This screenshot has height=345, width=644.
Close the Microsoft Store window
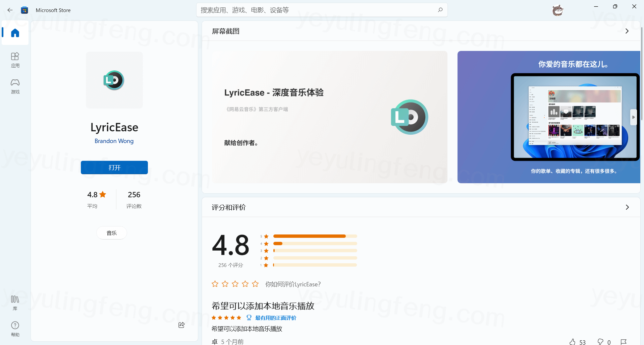point(634,6)
